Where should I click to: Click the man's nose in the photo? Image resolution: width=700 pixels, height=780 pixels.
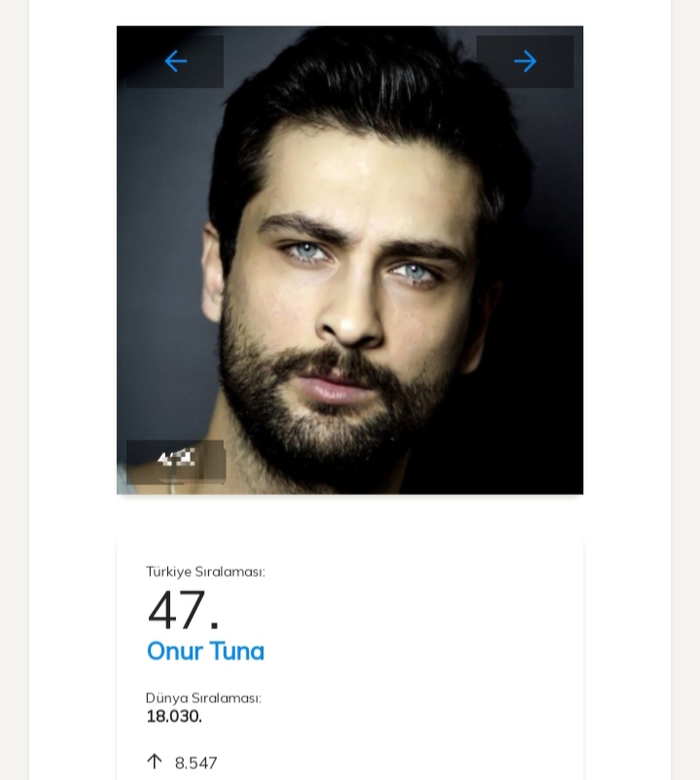pos(355,311)
